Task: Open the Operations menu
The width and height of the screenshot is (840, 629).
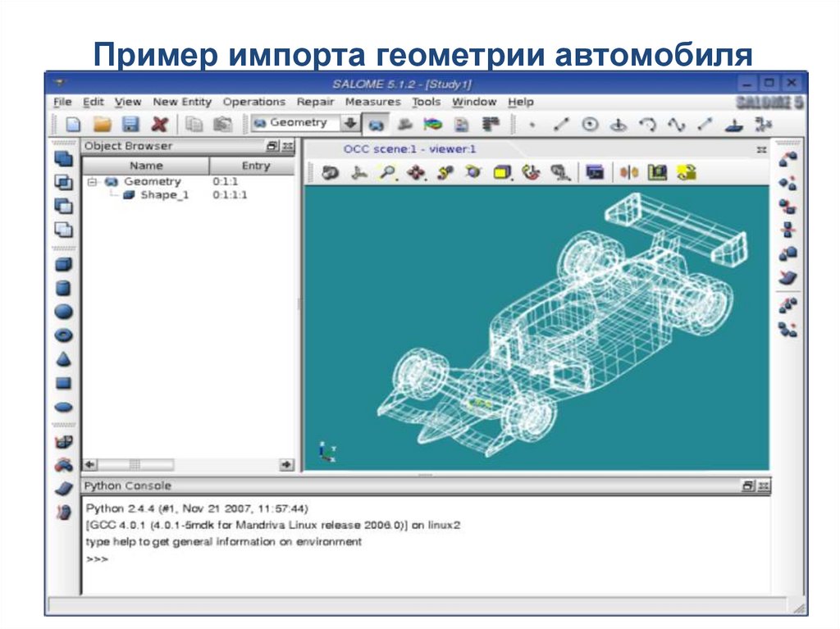Action: click(253, 102)
